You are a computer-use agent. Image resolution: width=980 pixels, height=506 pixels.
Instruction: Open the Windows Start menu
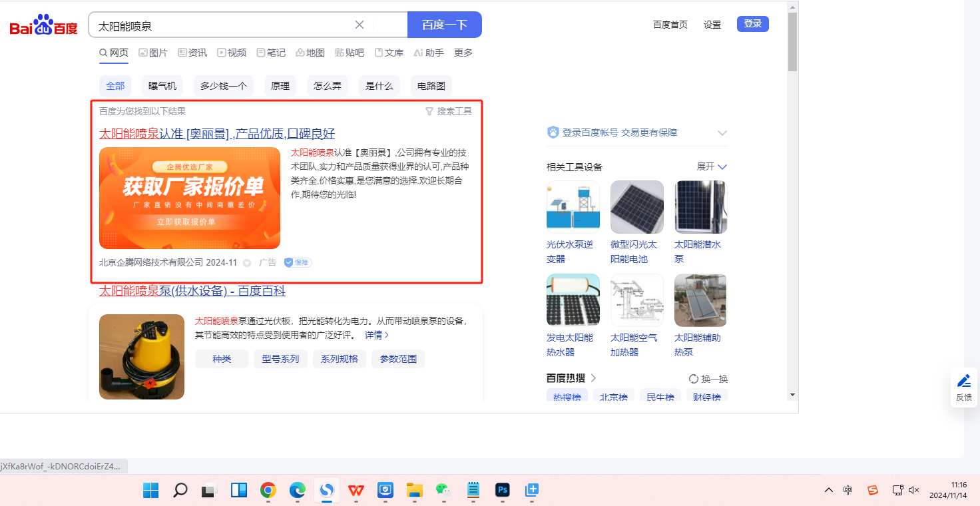click(x=151, y=491)
